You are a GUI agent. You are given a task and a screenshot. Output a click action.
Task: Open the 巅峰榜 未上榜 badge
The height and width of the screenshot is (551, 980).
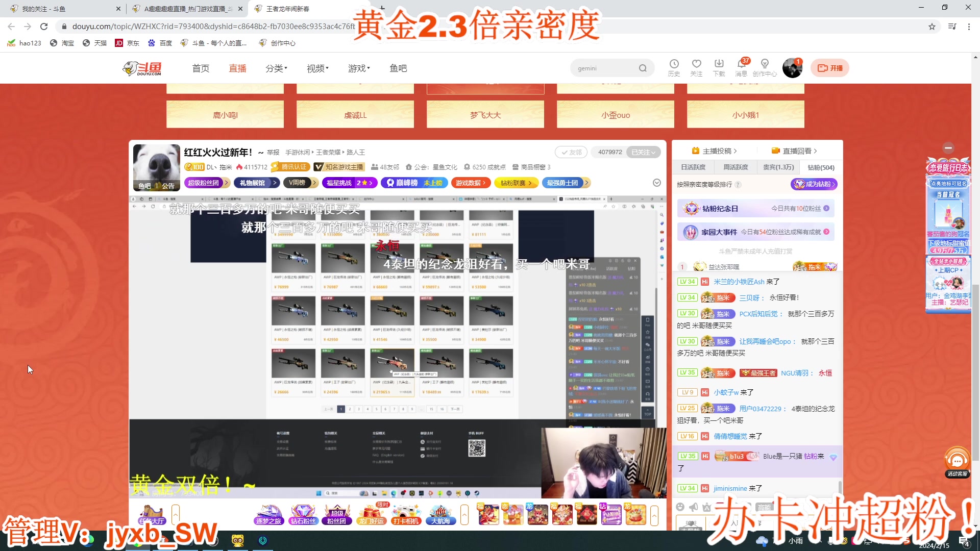coord(414,183)
